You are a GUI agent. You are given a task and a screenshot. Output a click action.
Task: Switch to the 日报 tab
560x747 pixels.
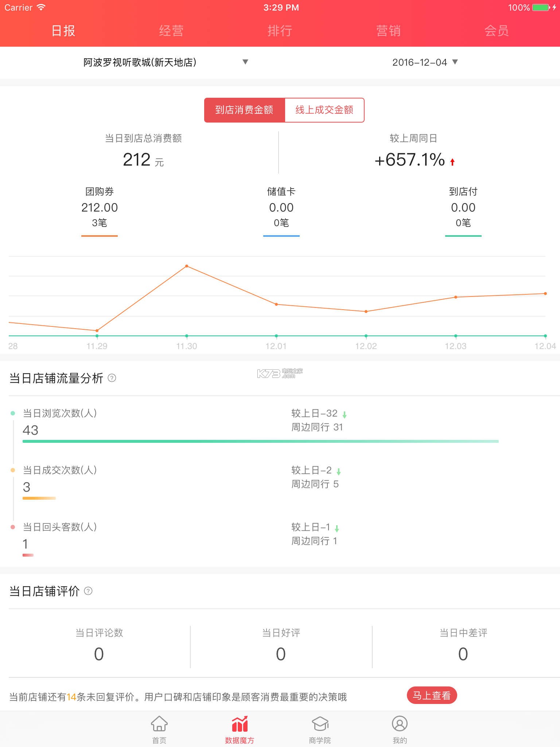pyautogui.click(x=63, y=31)
